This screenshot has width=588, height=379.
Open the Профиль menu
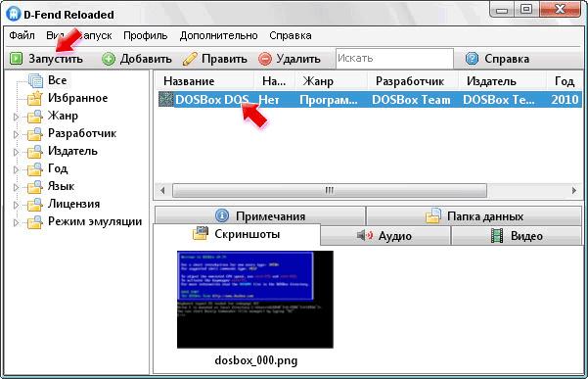pos(146,35)
